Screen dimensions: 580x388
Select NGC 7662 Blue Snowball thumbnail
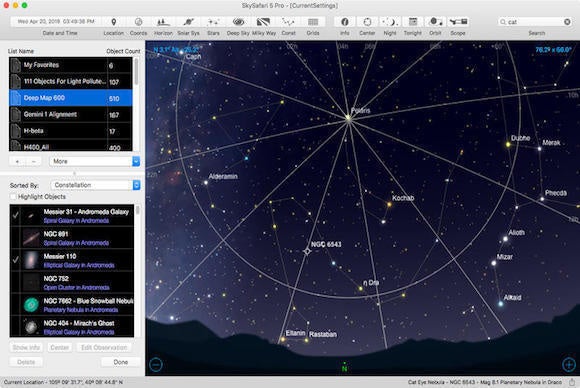[x=31, y=305]
